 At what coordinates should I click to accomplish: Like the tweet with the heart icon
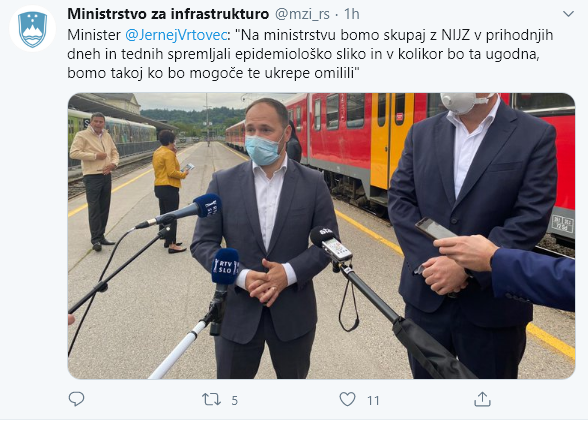click(x=347, y=399)
